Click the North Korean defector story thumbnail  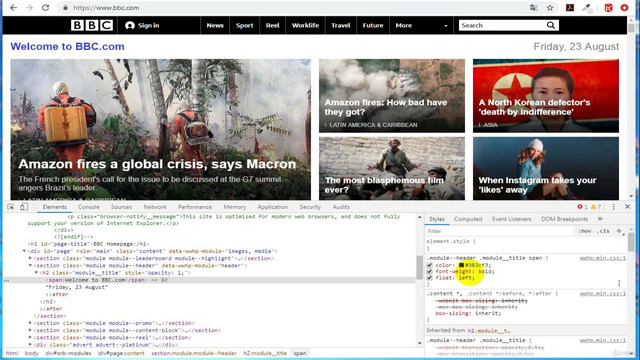(x=546, y=96)
